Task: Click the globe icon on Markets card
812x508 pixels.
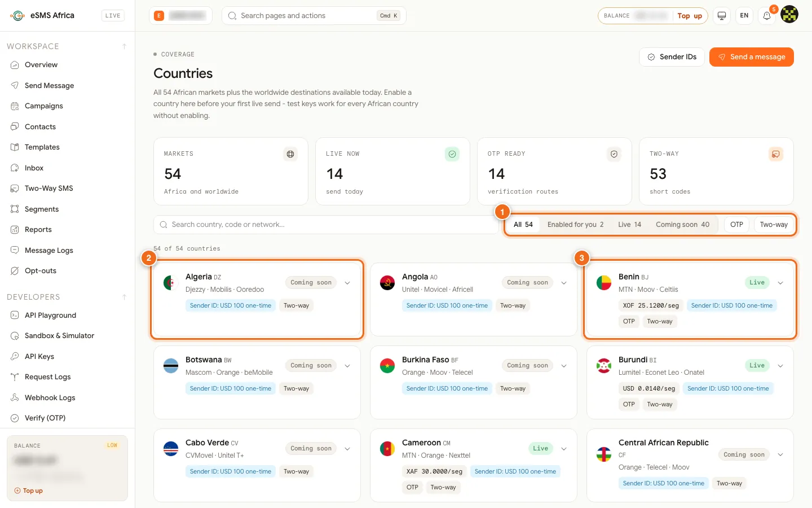Action: point(290,154)
